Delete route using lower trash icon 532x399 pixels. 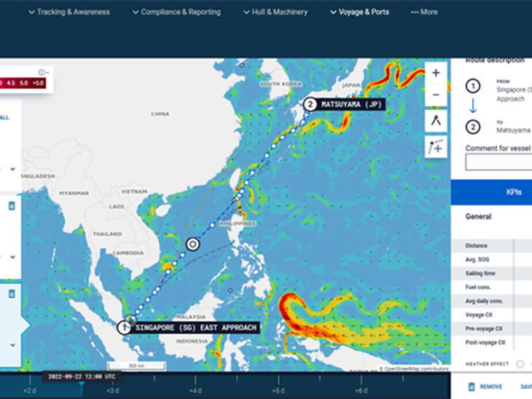[x=12, y=293]
